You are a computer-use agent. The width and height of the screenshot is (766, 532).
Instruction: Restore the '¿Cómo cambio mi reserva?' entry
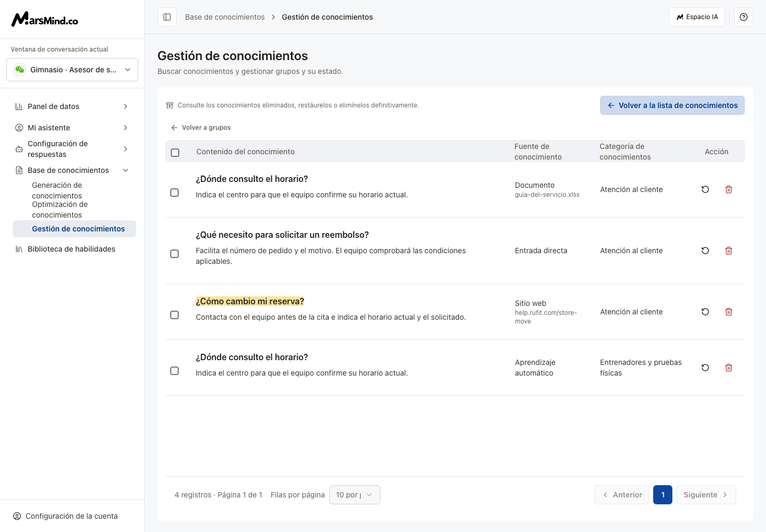pos(705,312)
